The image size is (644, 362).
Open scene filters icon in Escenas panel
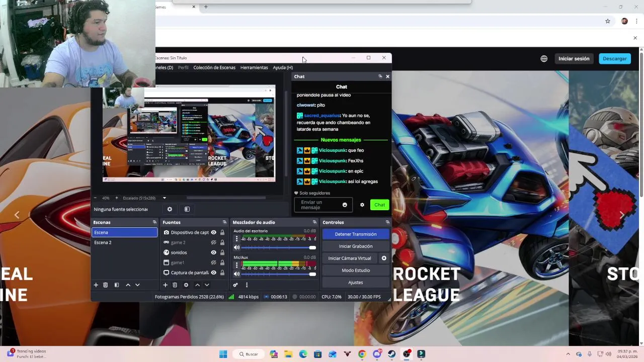(x=116, y=285)
